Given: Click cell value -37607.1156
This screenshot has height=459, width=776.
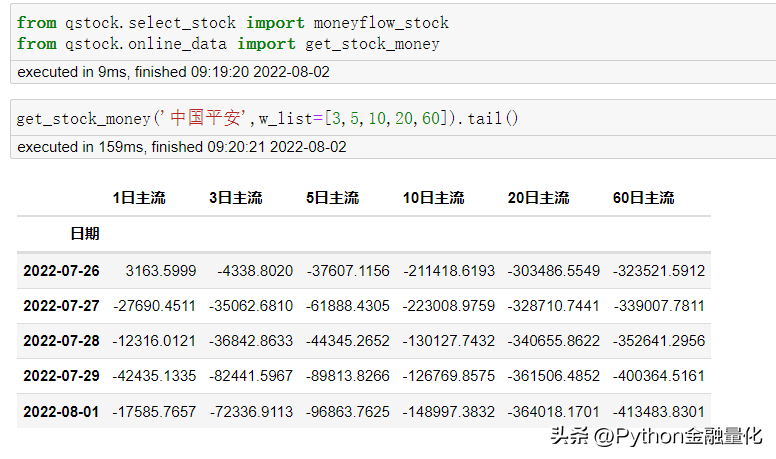Looking at the screenshot, I should click(x=348, y=271).
